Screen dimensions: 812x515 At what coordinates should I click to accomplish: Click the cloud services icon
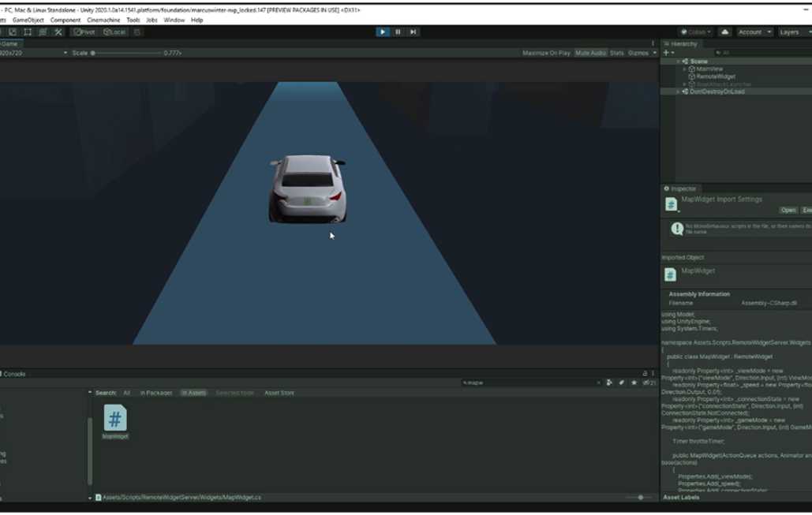(x=725, y=32)
